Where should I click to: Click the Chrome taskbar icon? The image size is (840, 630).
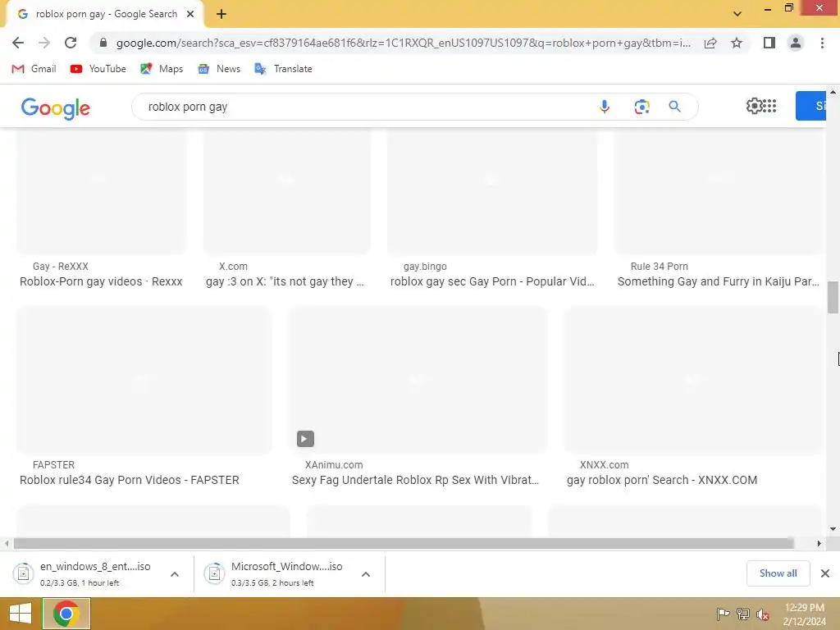(x=66, y=614)
